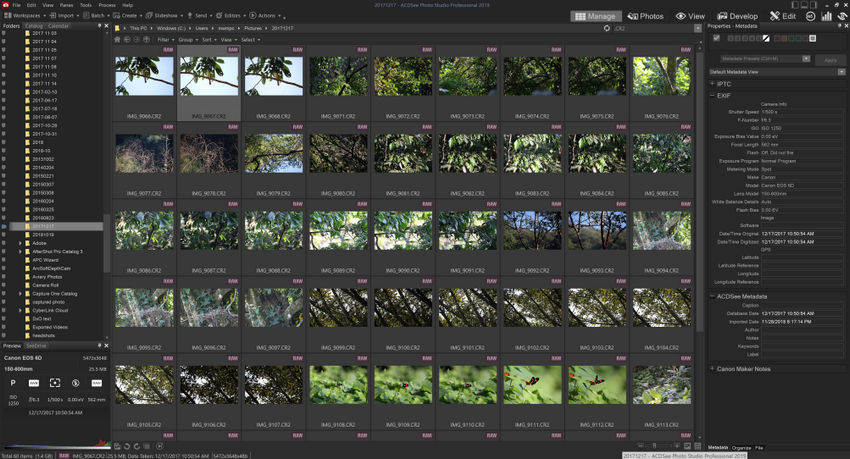Click the Apply metadata button
This screenshot has height=459, width=850.
pyautogui.click(x=830, y=60)
